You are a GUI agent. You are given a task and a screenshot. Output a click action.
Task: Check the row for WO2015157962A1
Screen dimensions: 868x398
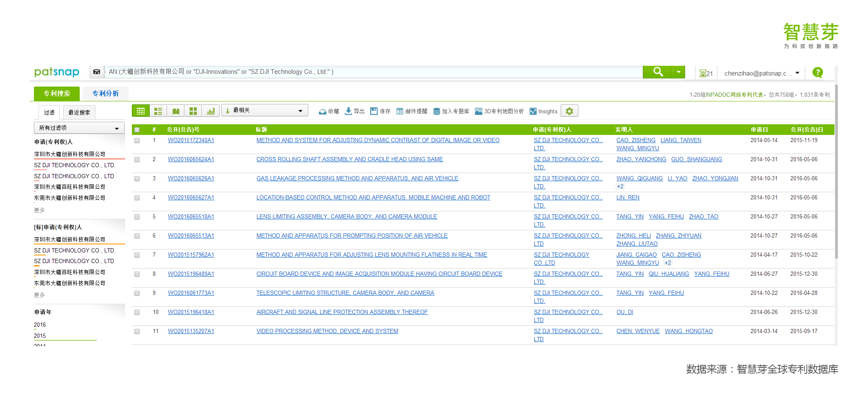point(137,255)
